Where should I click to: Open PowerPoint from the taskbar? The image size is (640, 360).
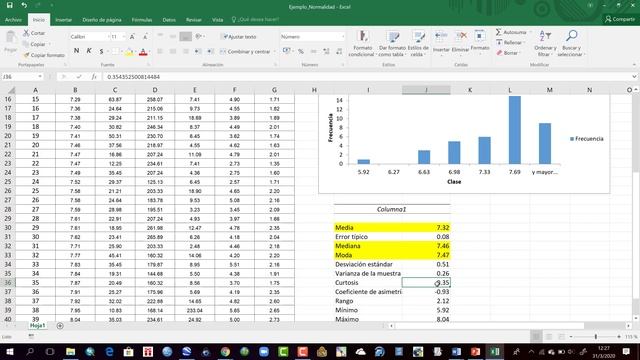pyautogui.click(x=476, y=351)
